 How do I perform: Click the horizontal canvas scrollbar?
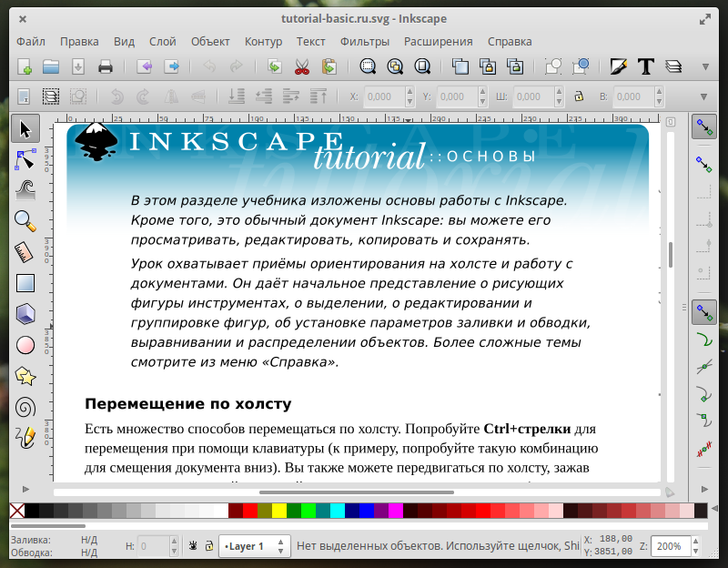pos(357,492)
